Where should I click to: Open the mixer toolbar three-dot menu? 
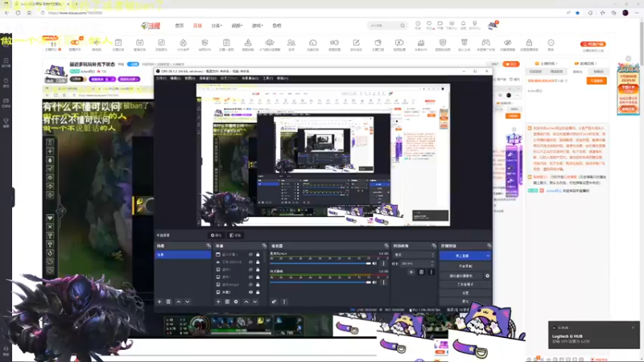point(284,302)
